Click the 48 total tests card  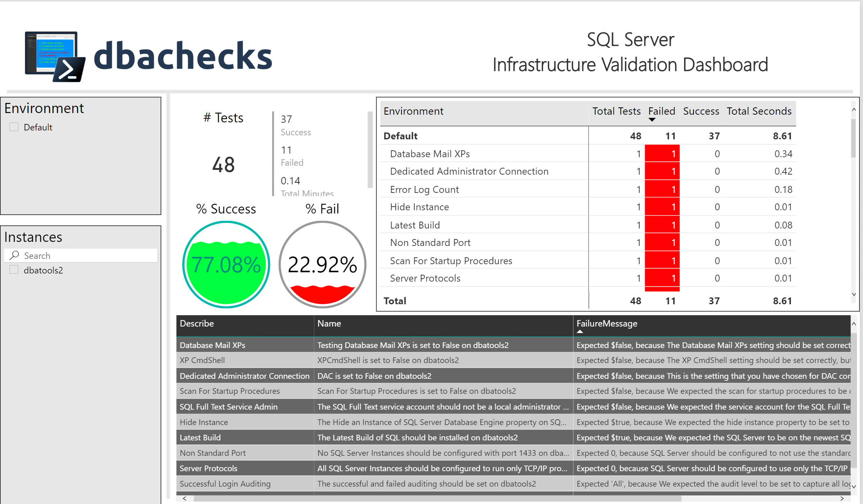point(223,164)
